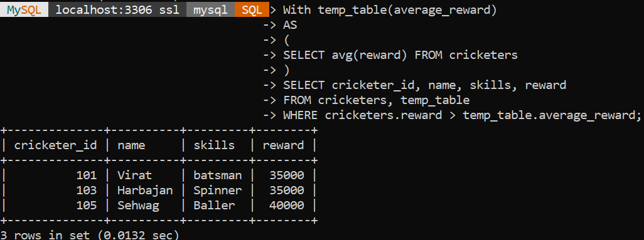
Task: Click the 'SELECT avg(reward) FROM cricketers' line
Action: tap(400, 55)
